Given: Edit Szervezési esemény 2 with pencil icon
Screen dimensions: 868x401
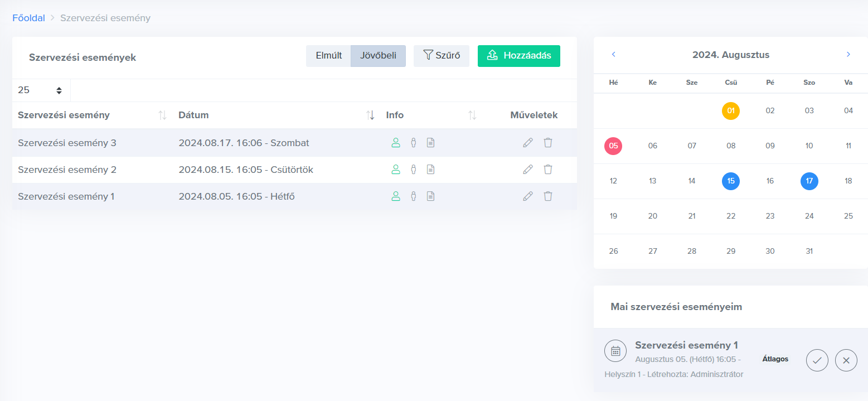Looking at the screenshot, I should point(528,170).
